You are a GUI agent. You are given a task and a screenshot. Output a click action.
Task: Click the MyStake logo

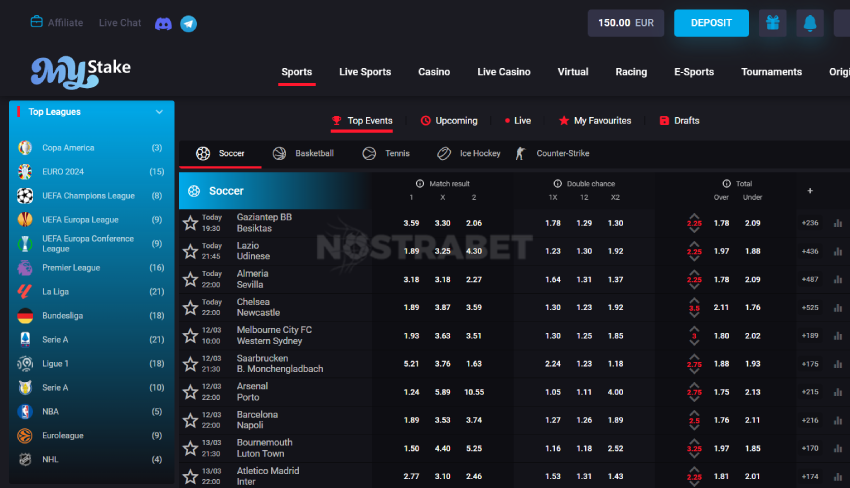click(81, 72)
